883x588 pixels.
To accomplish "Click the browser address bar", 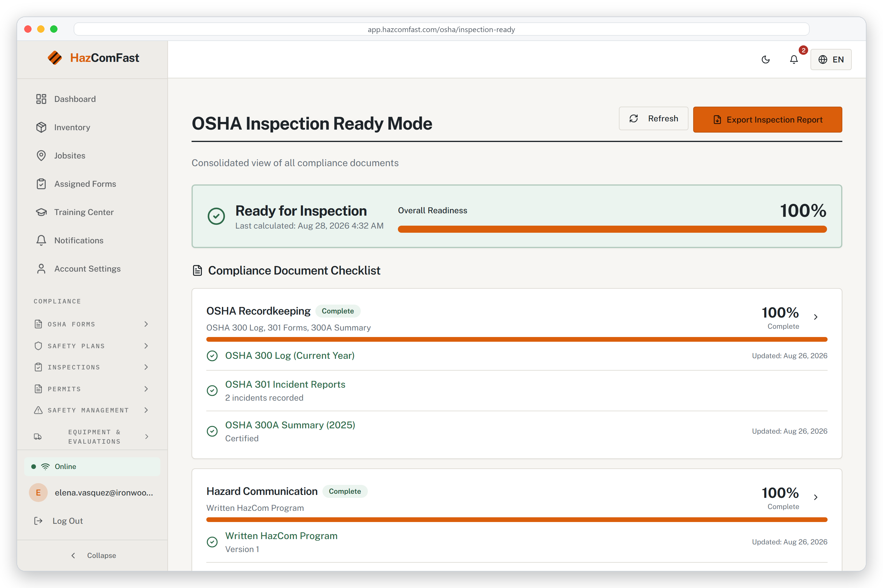I will coord(441,29).
